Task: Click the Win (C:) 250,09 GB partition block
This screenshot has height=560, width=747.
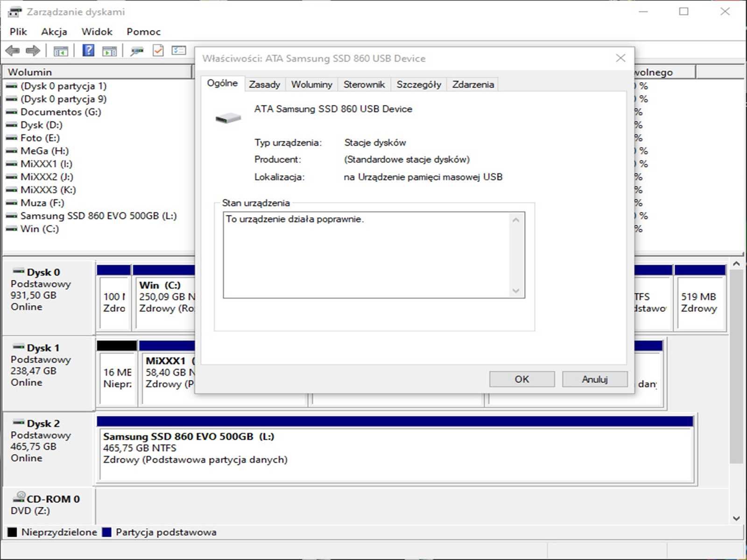Action: [x=164, y=297]
